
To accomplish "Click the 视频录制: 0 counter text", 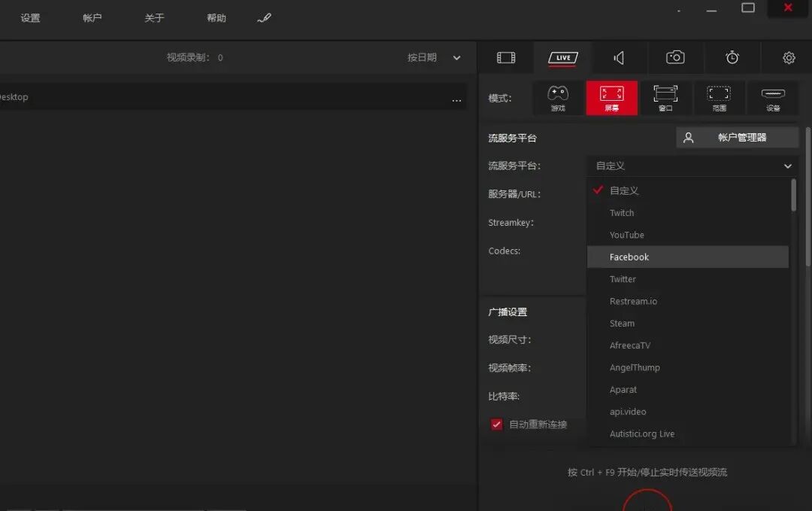I will (x=195, y=57).
